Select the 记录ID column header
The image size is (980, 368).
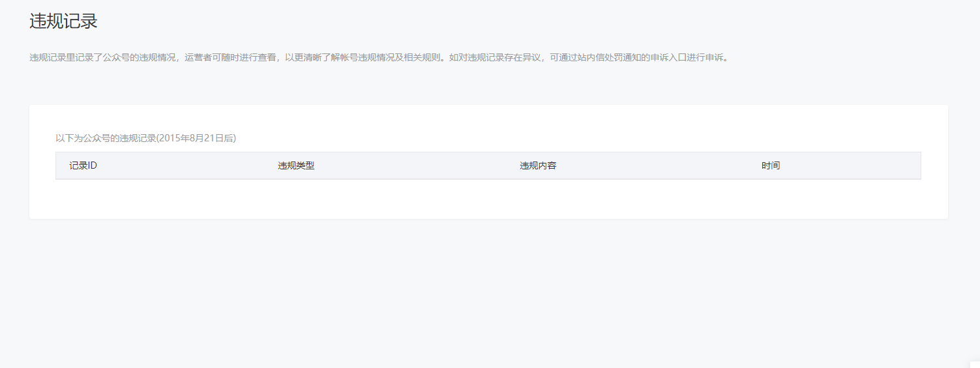point(83,165)
